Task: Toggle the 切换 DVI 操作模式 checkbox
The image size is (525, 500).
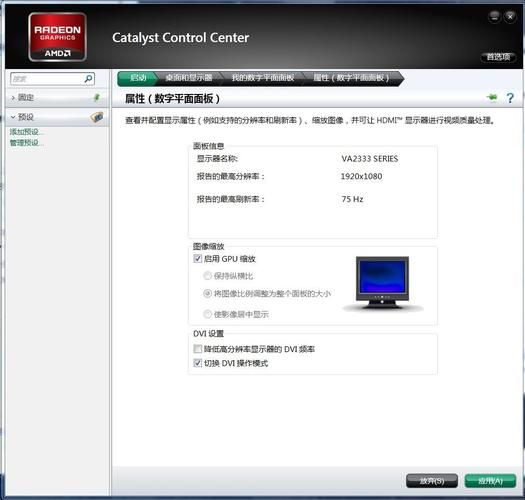Action: [198, 363]
